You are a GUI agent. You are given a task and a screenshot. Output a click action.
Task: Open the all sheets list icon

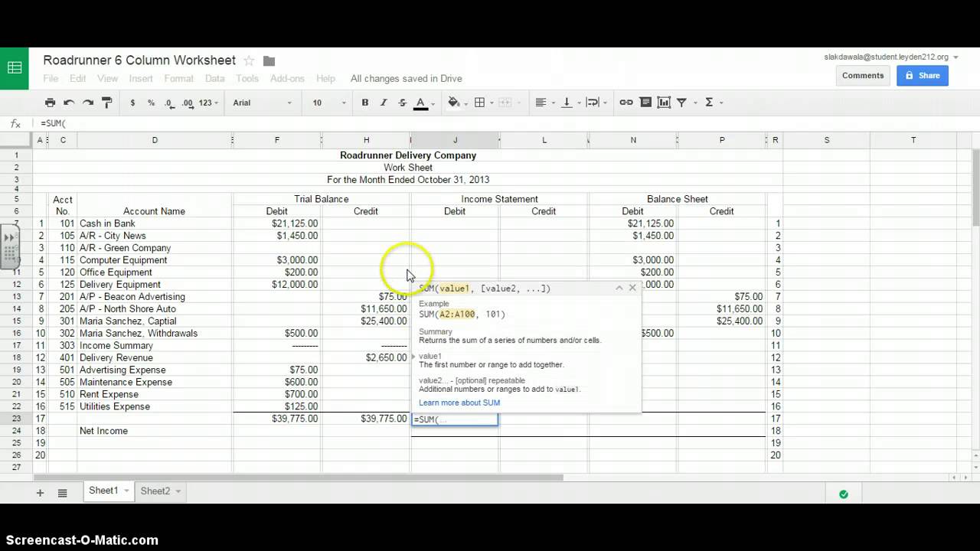tap(63, 493)
